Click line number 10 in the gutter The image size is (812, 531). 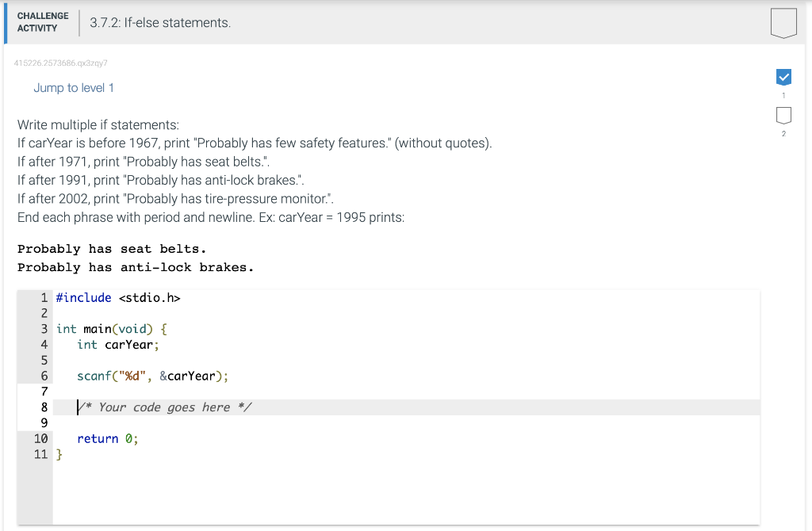(40, 439)
